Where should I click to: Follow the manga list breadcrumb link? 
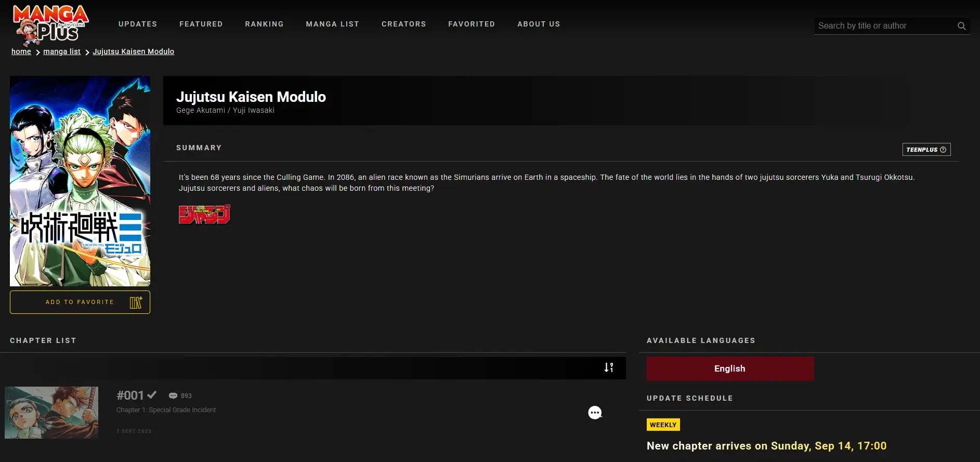click(x=62, y=51)
